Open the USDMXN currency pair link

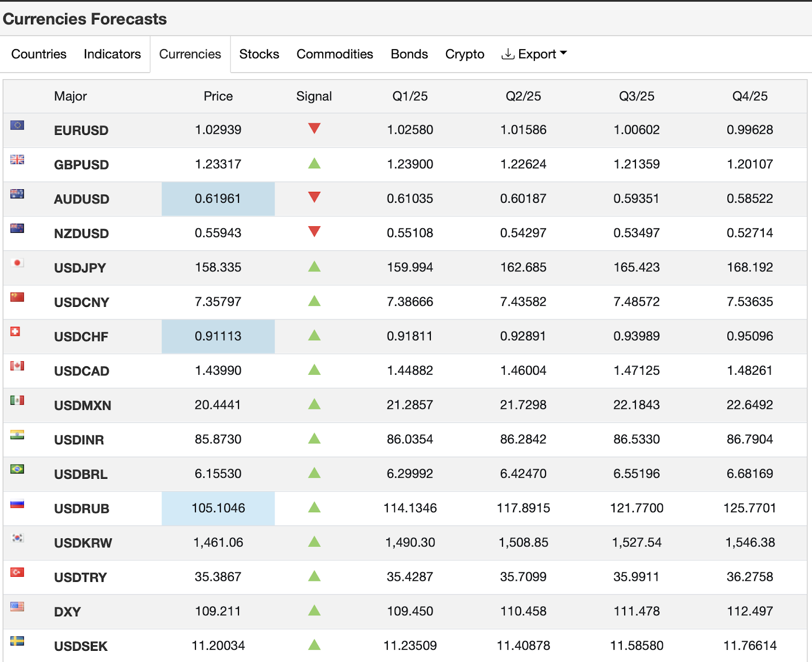(x=82, y=405)
